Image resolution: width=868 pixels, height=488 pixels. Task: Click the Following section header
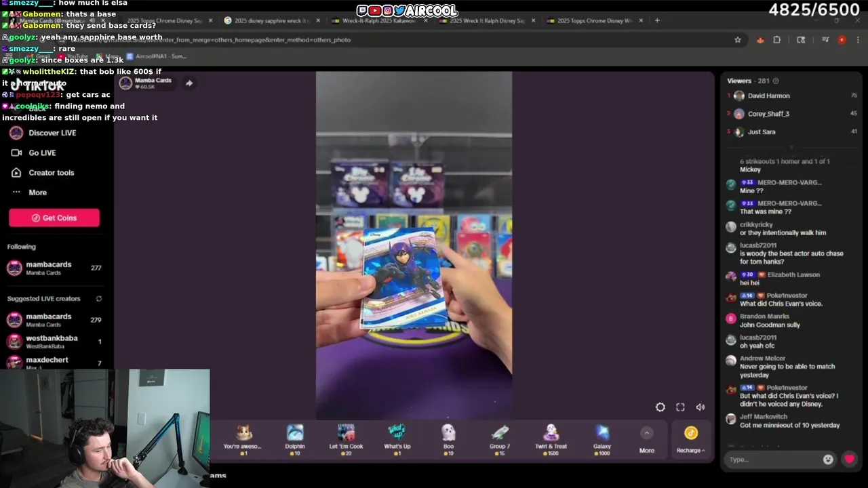(x=22, y=247)
